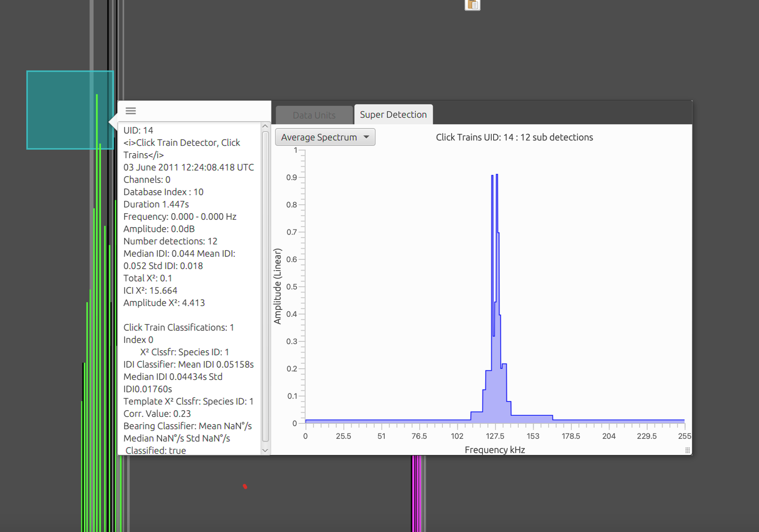Click the 'ICI X²: 15.664' line
Screen dimensions: 759x532
(x=150, y=290)
